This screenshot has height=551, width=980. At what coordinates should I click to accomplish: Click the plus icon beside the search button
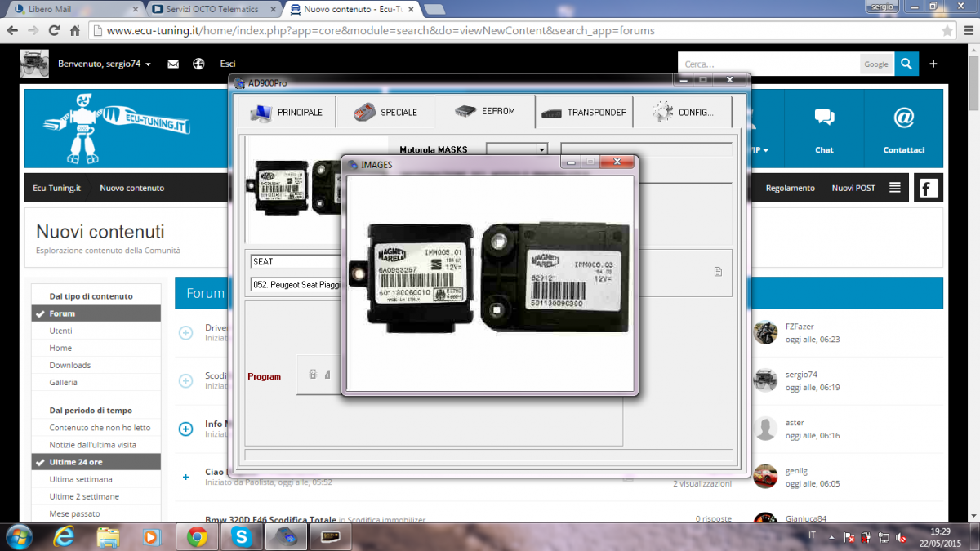933,64
